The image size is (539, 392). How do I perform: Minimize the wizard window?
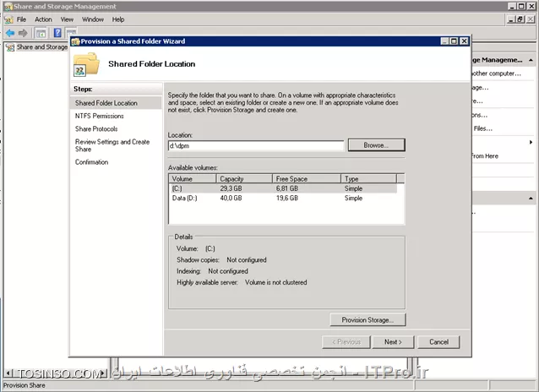[445, 41]
